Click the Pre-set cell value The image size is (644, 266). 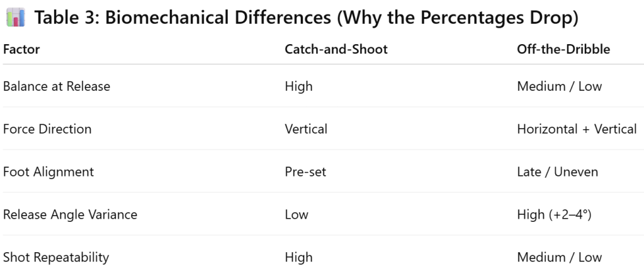(305, 171)
